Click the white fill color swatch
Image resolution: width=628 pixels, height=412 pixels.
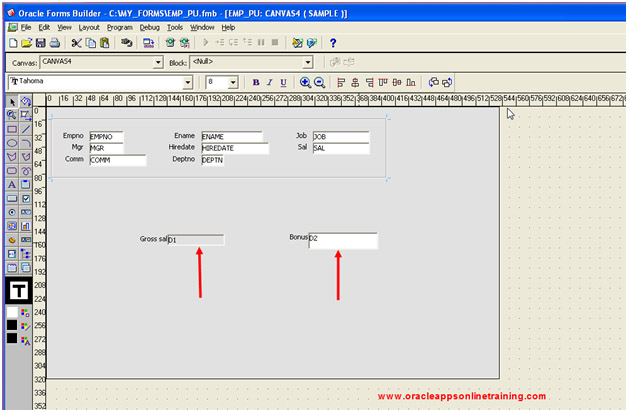click(x=12, y=312)
